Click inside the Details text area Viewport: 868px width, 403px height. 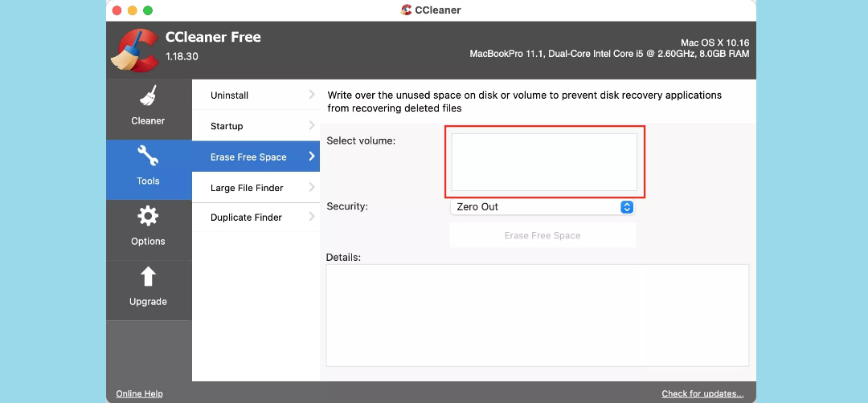(x=538, y=315)
